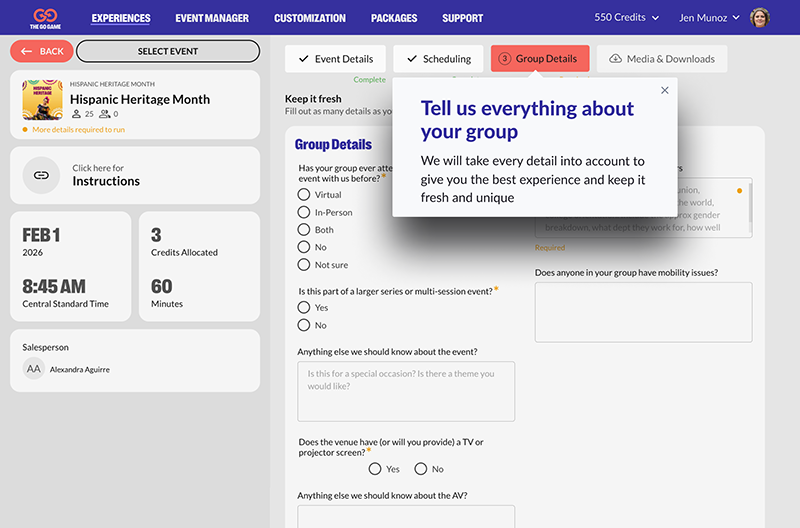Click the back arrow icon

coord(26,51)
